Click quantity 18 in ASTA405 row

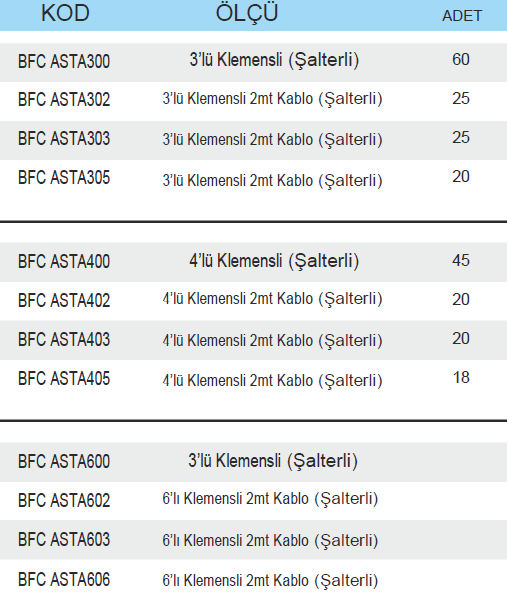click(x=461, y=378)
